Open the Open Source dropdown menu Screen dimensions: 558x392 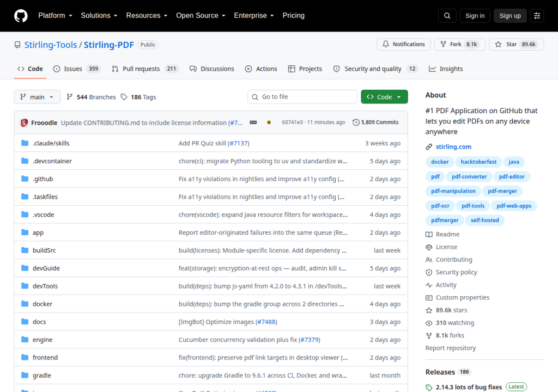(201, 16)
